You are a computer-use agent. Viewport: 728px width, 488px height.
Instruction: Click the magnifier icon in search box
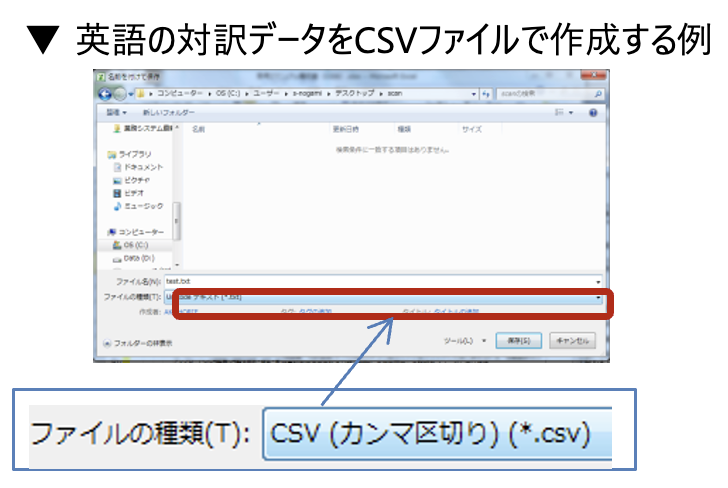tap(598, 94)
